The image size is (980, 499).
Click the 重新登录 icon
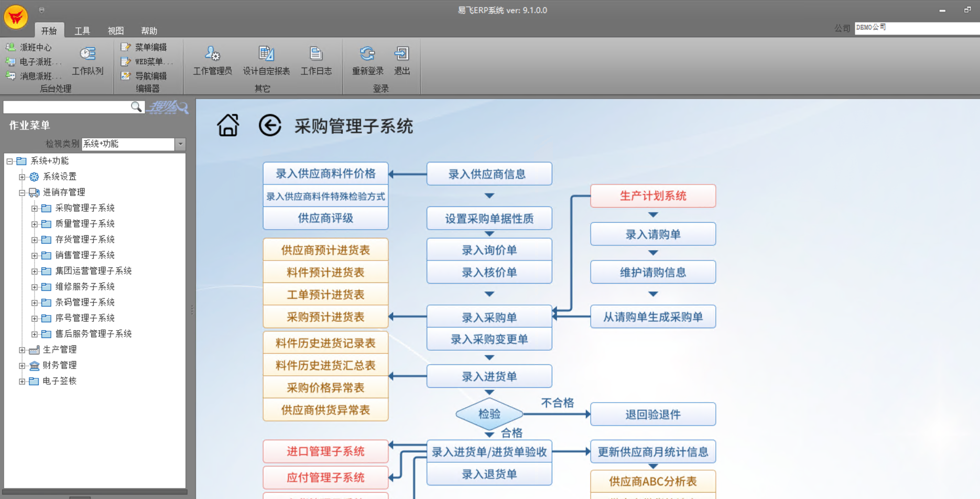pos(367,53)
